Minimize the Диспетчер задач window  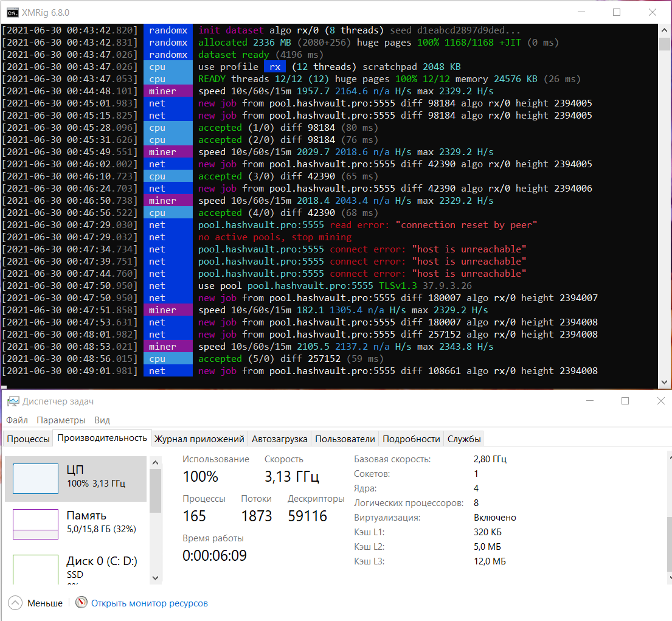(590, 401)
